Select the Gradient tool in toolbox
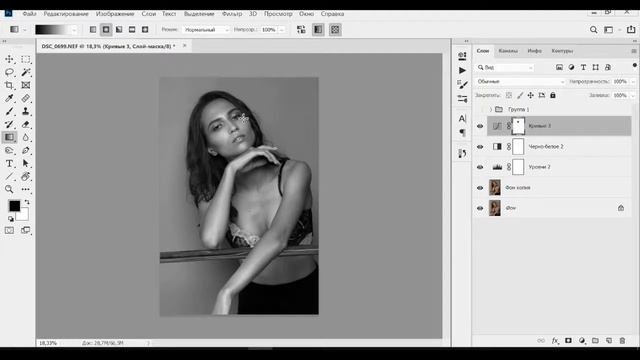Screen dimensions: 640x360 pos(9,138)
